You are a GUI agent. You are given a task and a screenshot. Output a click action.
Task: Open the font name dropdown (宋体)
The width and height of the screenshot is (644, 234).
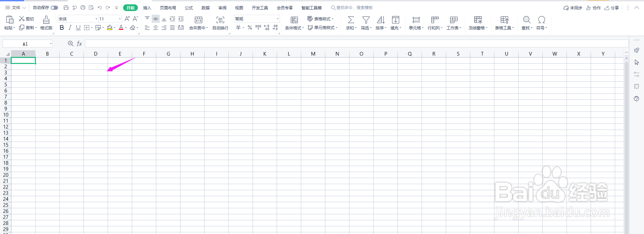[x=96, y=19]
